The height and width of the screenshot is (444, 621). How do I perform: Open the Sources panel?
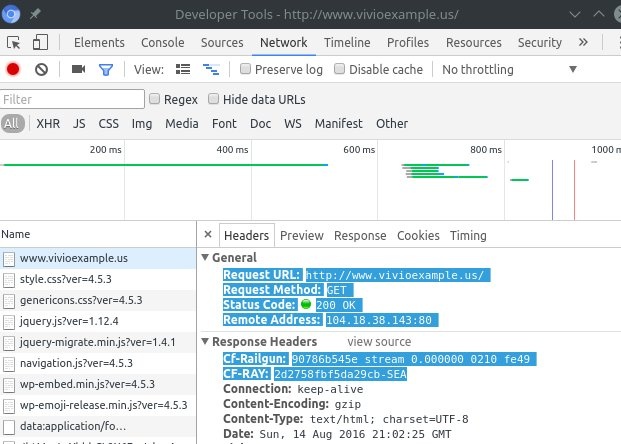pyautogui.click(x=222, y=42)
